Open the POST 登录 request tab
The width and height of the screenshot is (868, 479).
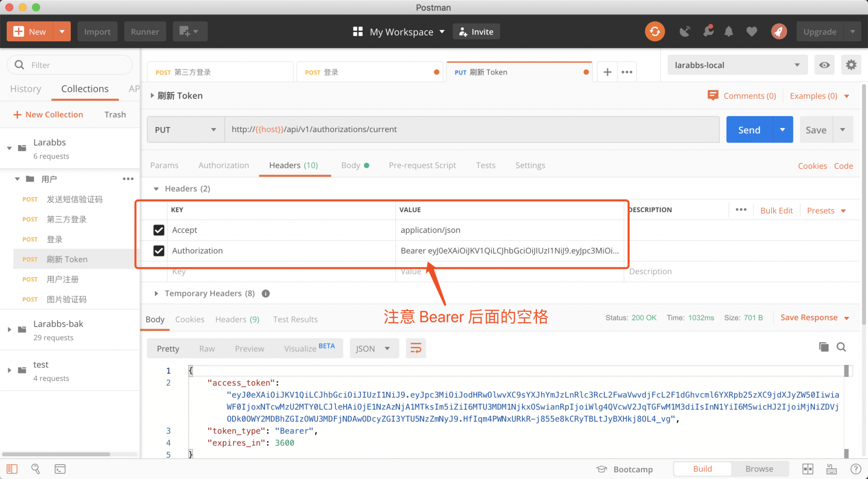pos(369,72)
